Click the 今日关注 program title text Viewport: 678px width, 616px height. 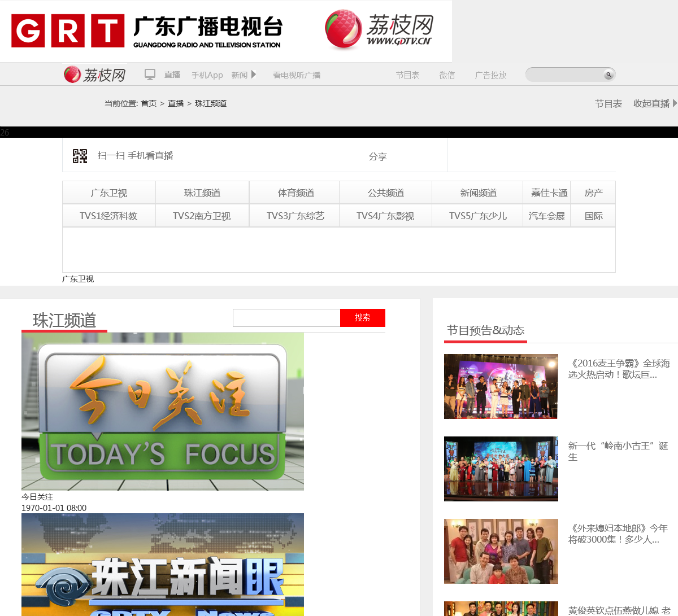[x=37, y=497]
